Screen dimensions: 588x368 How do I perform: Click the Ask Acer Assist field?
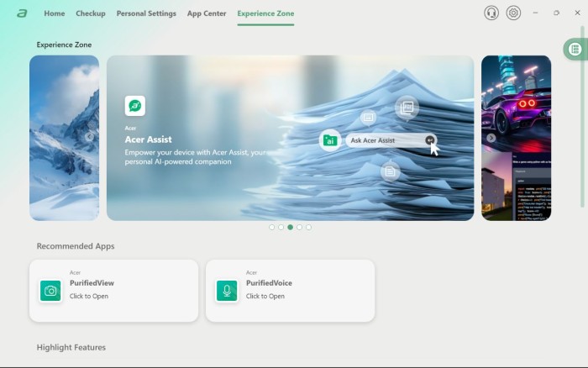pyautogui.click(x=391, y=140)
